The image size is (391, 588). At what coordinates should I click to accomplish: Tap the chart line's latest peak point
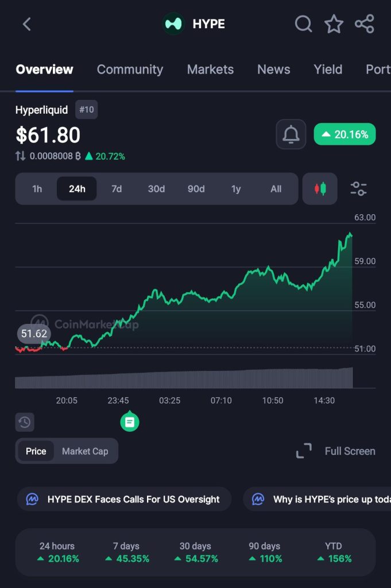tap(350, 234)
